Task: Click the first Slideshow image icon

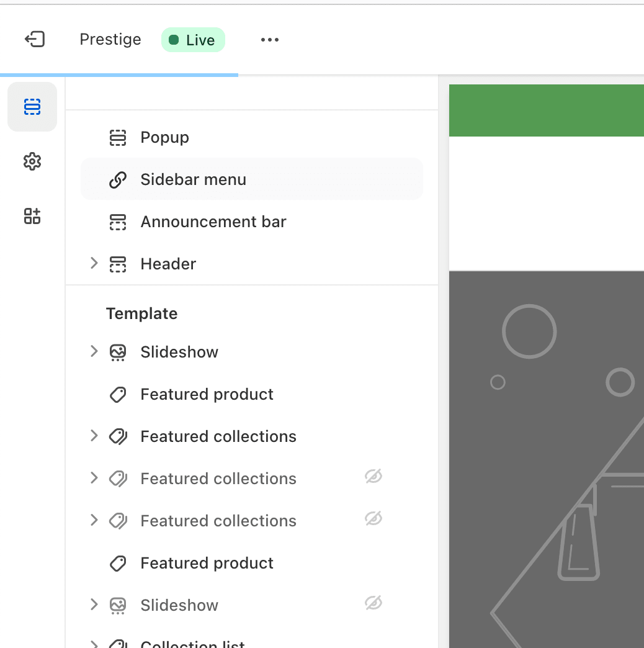Action: click(x=118, y=353)
